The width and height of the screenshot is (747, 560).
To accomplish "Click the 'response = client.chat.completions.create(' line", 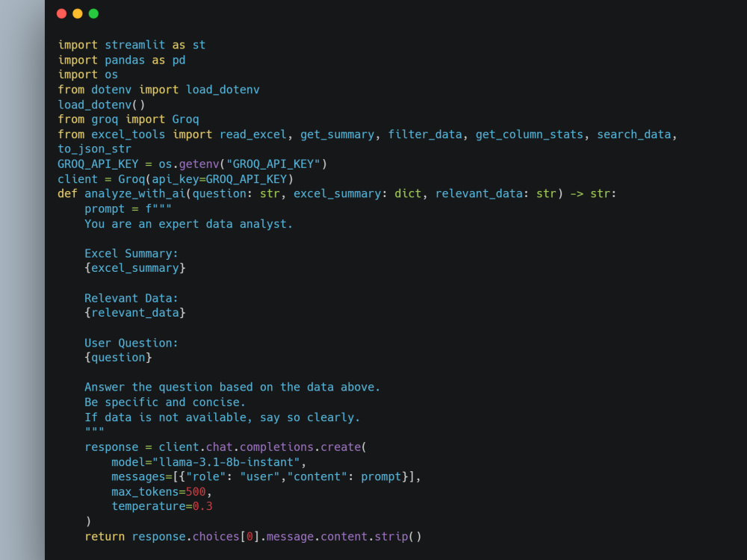I will click(x=226, y=447).
